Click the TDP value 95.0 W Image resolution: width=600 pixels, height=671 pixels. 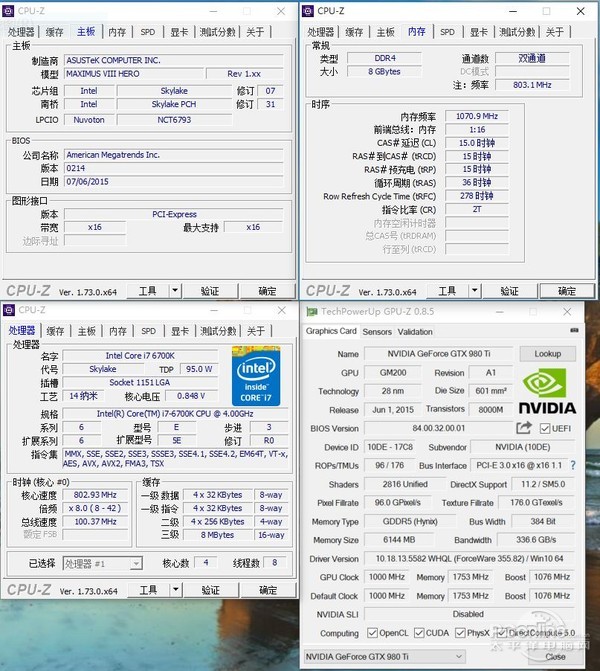click(199, 369)
